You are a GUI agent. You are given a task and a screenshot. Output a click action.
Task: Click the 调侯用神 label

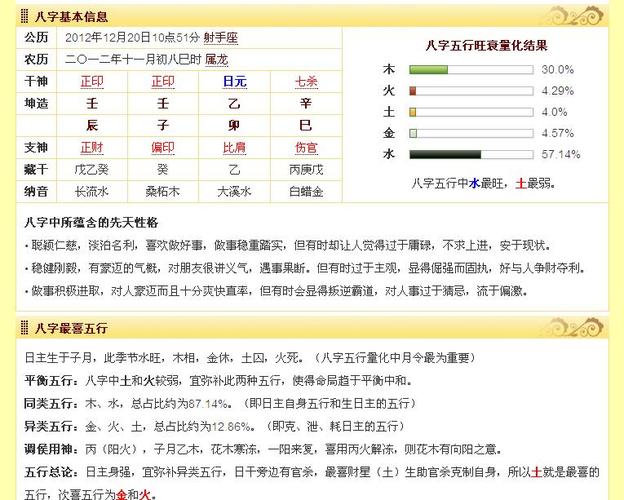click(51, 449)
